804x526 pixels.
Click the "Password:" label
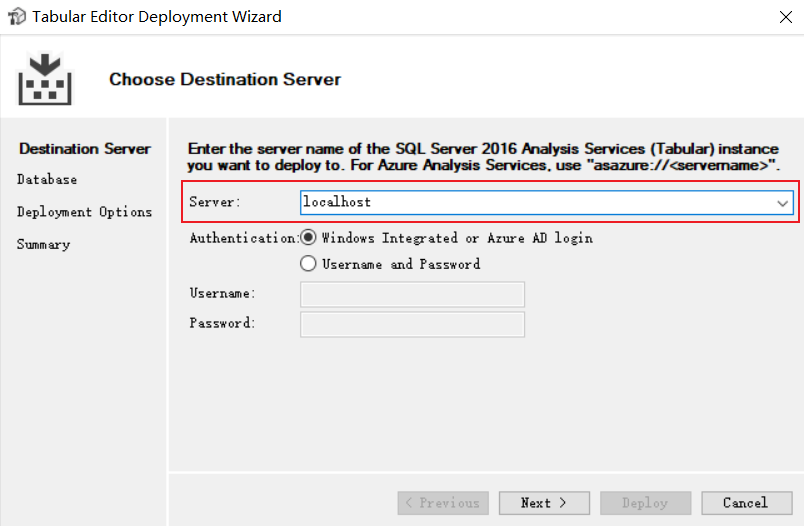[223, 323]
